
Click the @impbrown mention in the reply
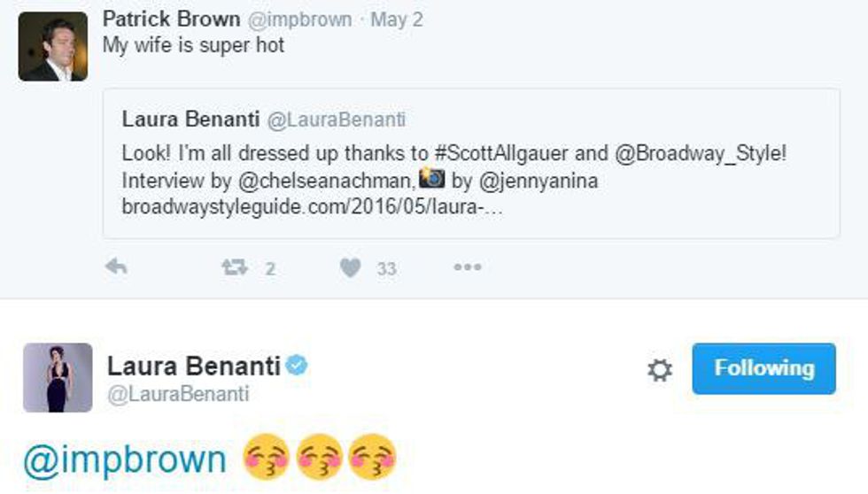pyautogui.click(x=125, y=459)
